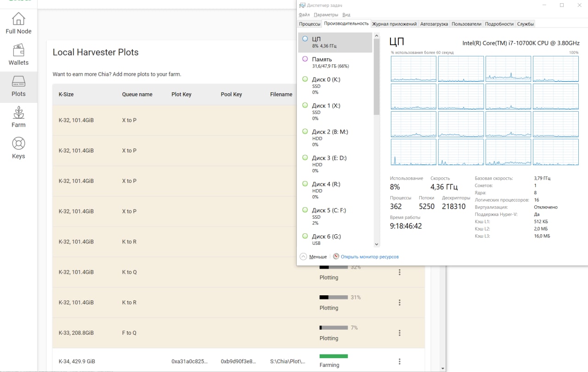The image size is (588, 372).
Task: Click the F to Q queue name
Action: (129, 333)
